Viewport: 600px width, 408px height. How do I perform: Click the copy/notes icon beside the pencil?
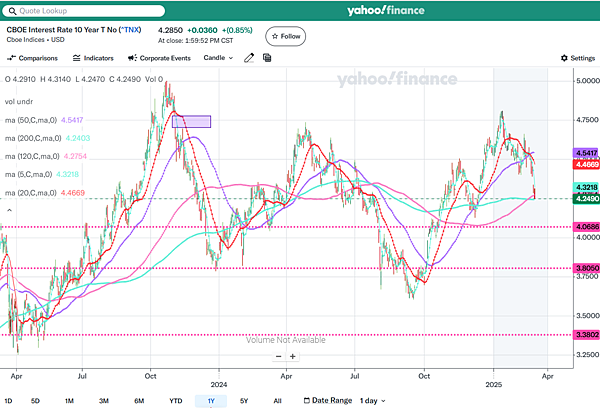[267, 58]
